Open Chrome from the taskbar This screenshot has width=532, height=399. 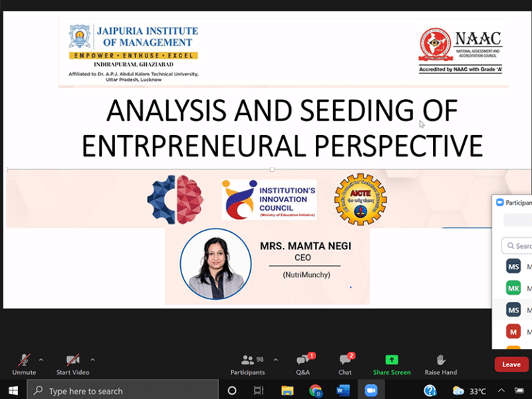point(315,391)
